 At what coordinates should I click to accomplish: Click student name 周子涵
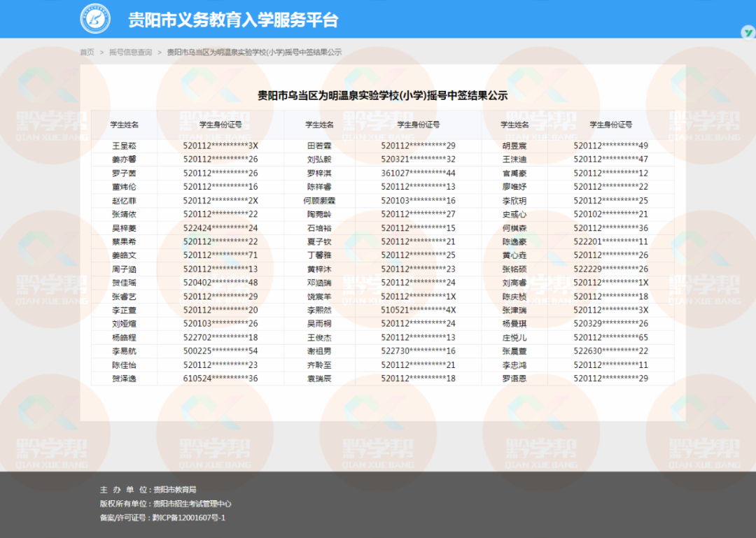coord(124,269)
